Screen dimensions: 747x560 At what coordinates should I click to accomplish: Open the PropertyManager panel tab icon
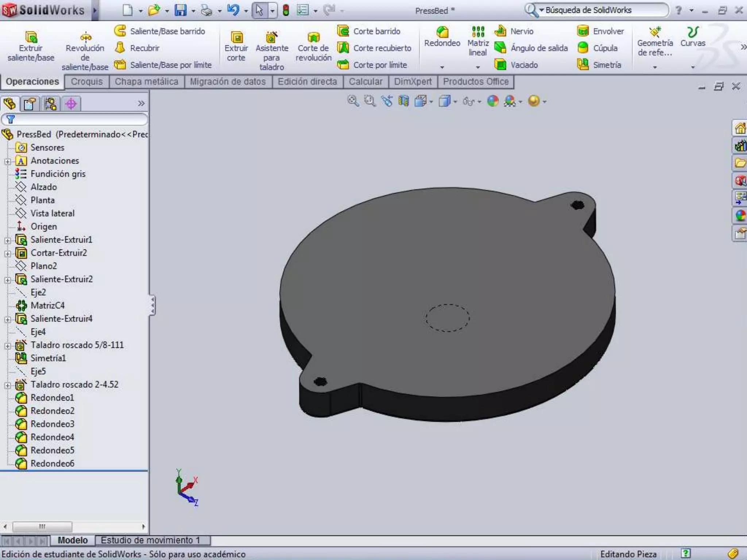(x=30, y=104)
